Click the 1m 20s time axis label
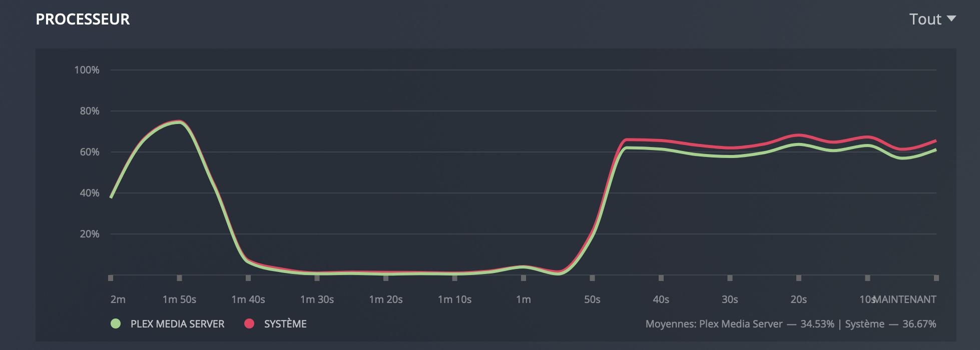The image size is (980, 350). coord(386,299)
